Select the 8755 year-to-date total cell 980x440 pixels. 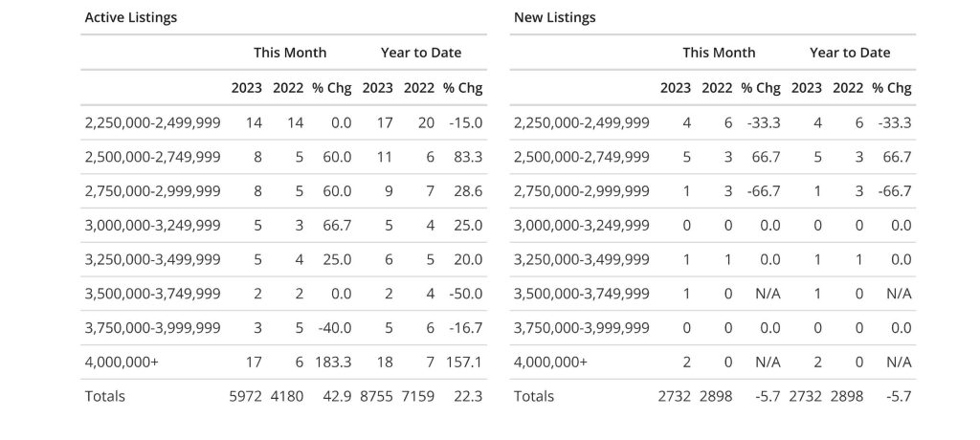377,396
